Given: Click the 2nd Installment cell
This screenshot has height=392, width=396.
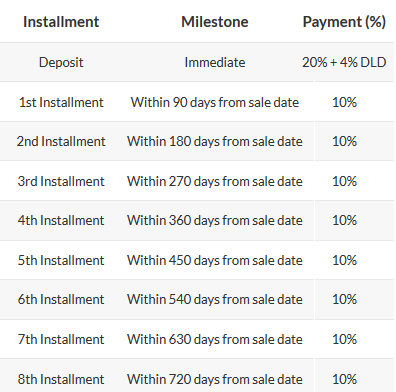Looking at the screenshot, I should [x=61, y=141].
